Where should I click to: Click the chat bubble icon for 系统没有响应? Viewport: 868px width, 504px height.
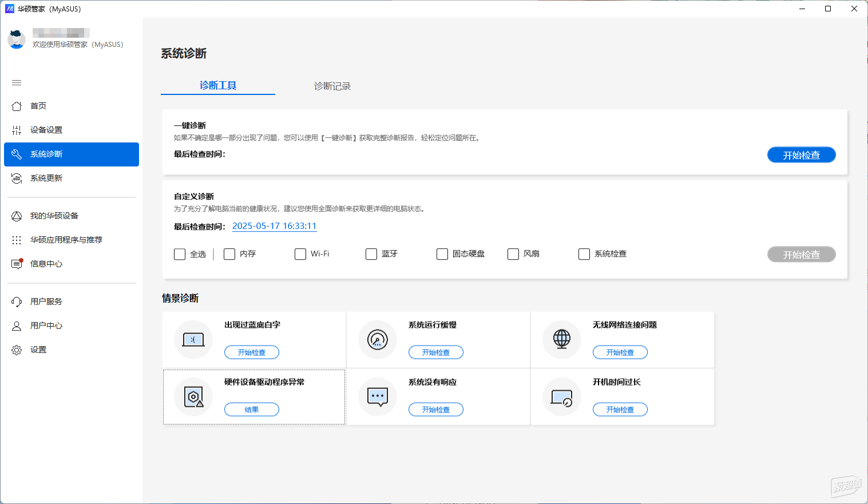point(378,396)
